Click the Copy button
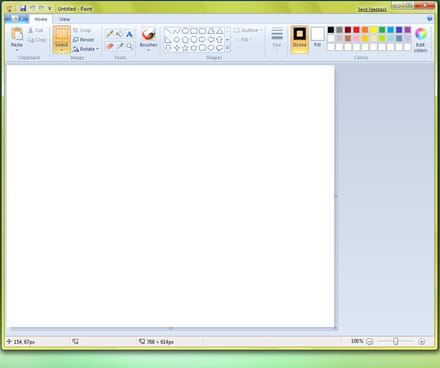This screenshot has width=440, height=368. [x=37, y=40]
